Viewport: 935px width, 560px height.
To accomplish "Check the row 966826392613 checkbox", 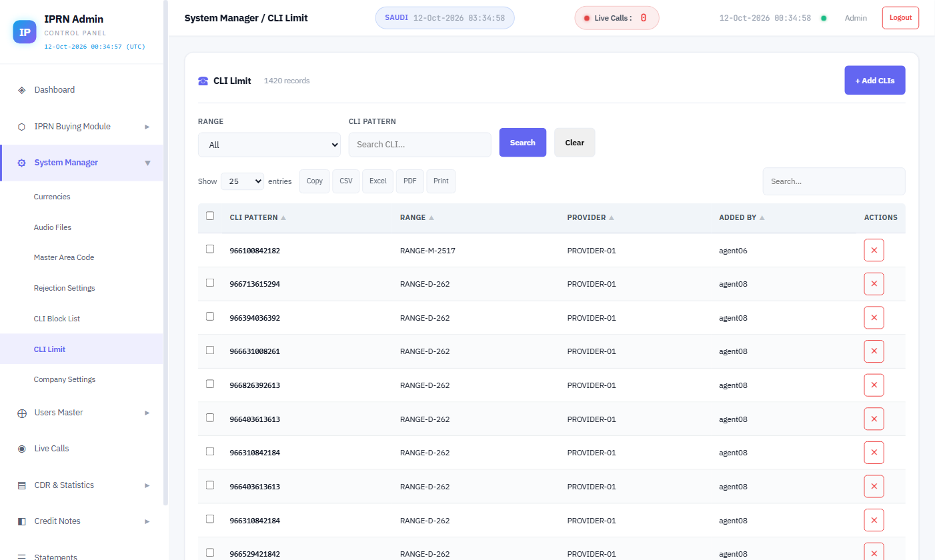I will tap(210, 384).
